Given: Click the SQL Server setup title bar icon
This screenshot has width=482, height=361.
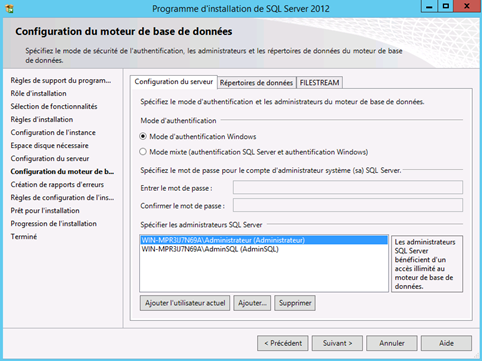Looking at the screenshot, I should coord(10,9).
